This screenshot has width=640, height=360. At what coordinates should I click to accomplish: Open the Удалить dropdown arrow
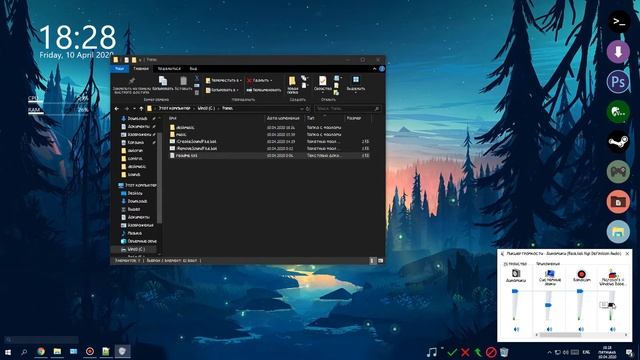click(271, 80)
